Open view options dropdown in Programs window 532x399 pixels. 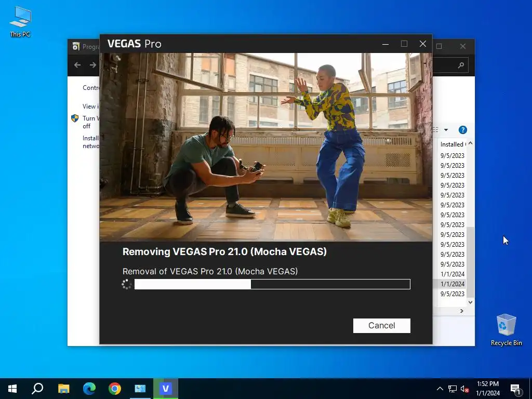446,130
